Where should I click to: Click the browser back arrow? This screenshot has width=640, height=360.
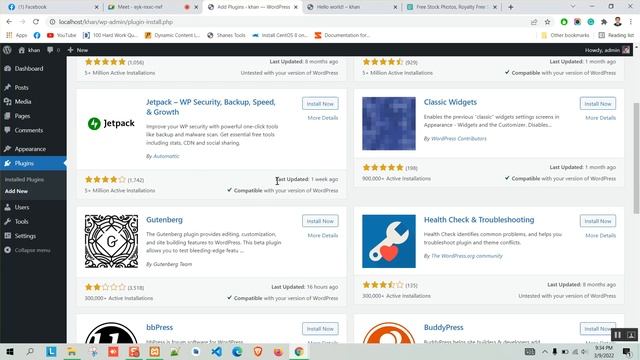point(9,22)
